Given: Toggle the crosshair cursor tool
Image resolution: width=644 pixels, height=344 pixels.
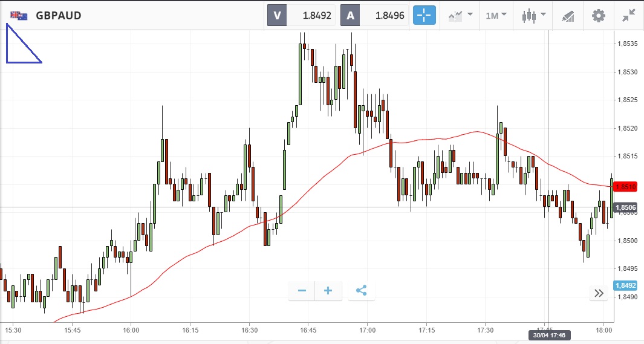Looking at the screenshot, I should pyautogui.click(x=424, y=15).
